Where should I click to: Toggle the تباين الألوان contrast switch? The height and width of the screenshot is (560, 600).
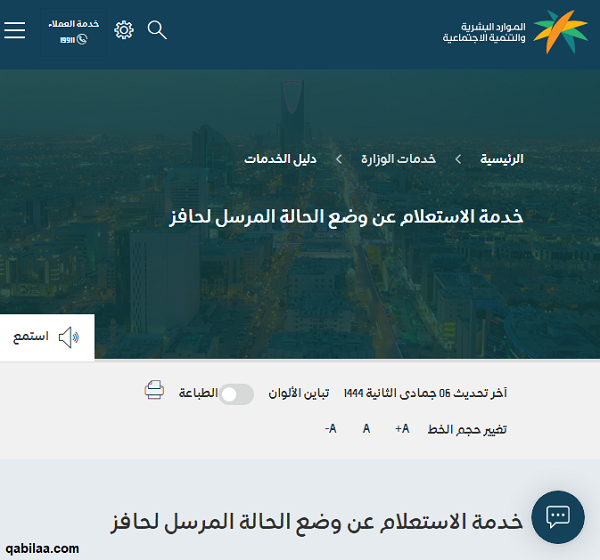pyautogui.click(x=236, y=394)
